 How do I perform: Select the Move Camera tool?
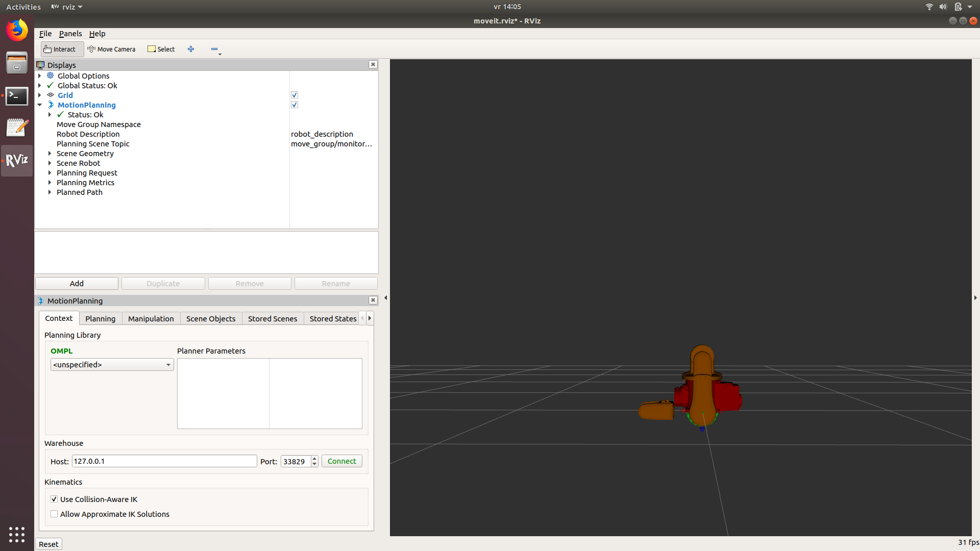point(111,48)
